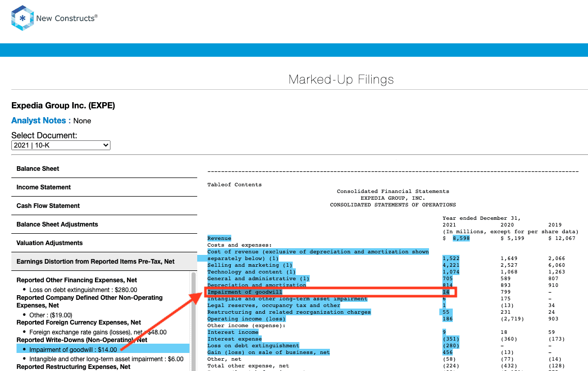The image size is (588, 371).
Task: Select Loss on debt extinguishment $280.00 item
Action: tap(83, 289)
